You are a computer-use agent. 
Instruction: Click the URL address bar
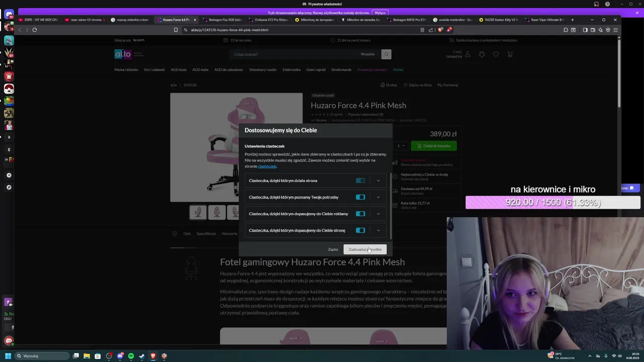tap(302, 30)
